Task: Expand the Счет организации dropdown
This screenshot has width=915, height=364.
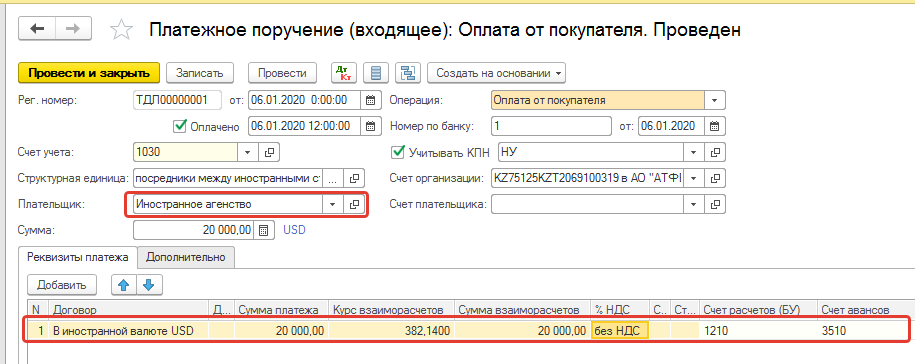Action: tap(694, 177)
